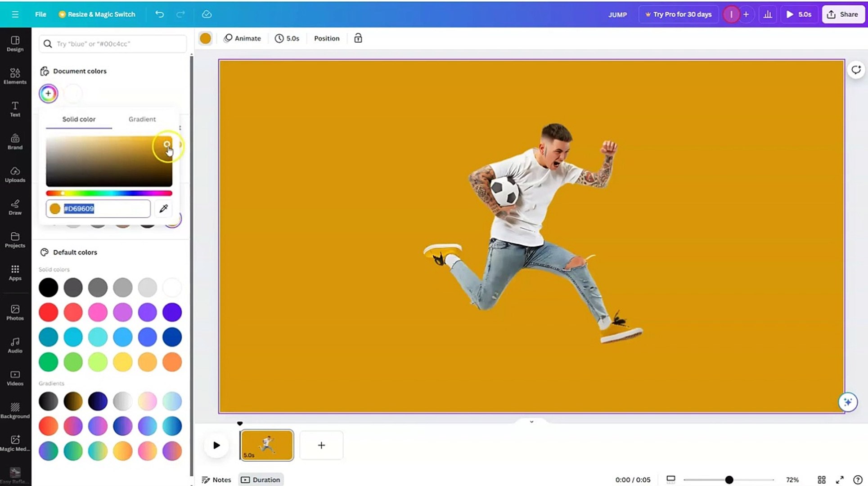Switch to the Gradient tab in color picker
This screenshot has width=868, height=486.
[142, 119]
